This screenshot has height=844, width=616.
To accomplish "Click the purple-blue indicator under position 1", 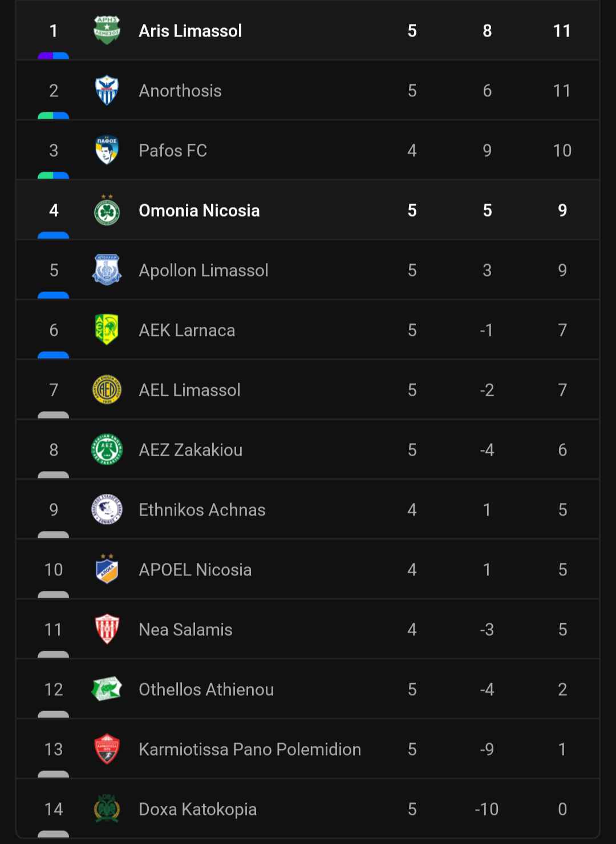I will [x=53, y=55].
